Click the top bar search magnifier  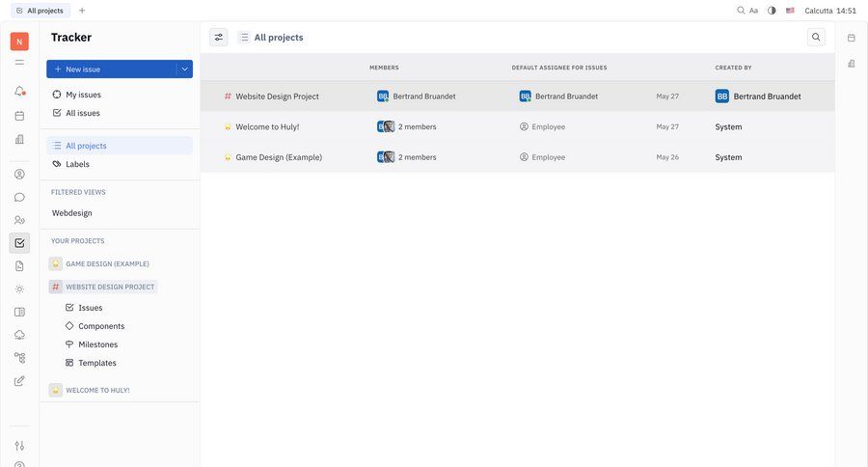pyautogui.click(x=741, y=11)
